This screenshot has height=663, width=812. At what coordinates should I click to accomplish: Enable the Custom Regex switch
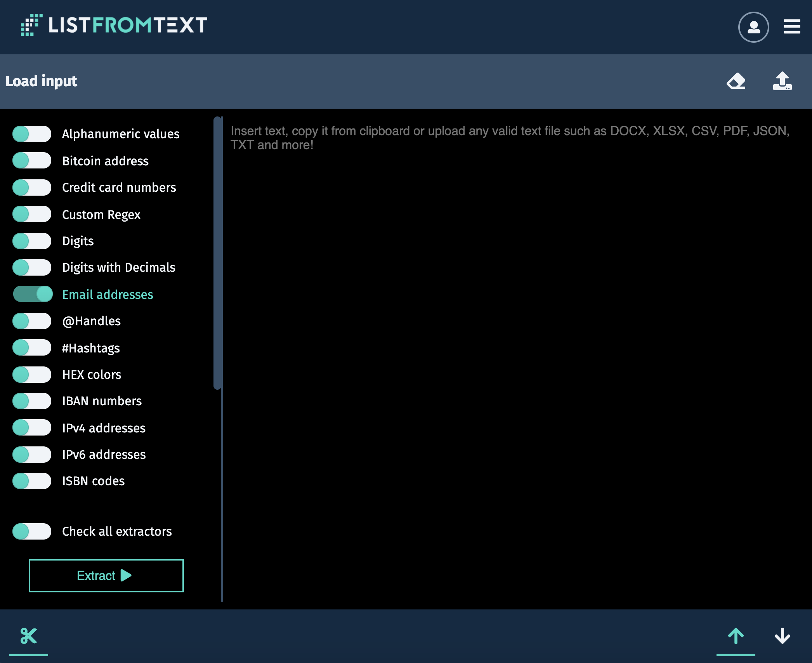point(32,214)
